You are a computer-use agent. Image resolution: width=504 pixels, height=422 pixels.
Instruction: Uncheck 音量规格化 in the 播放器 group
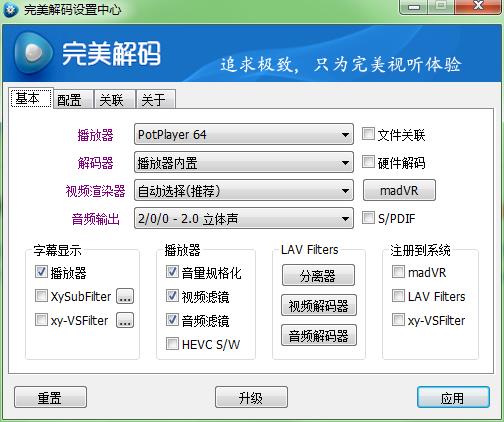(172, 272)
